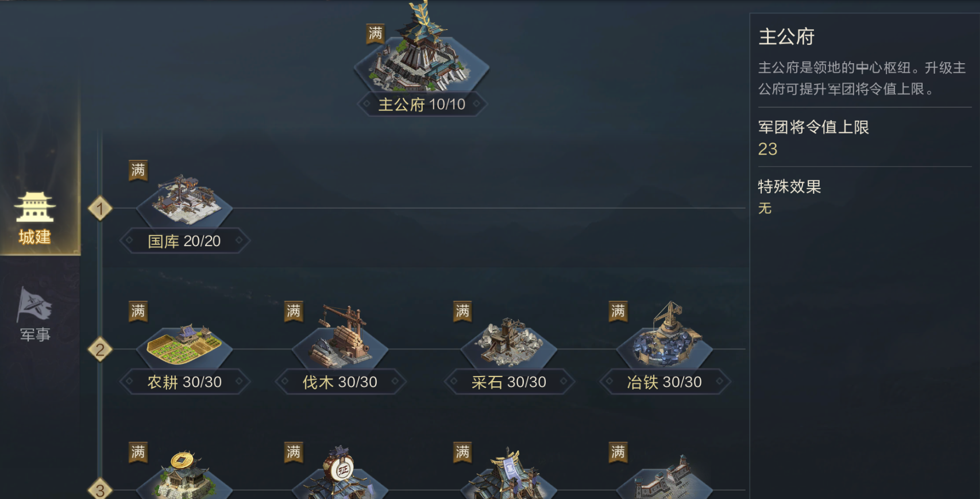The height and width of the screenshot is (499, 980).
Task: Switch to the 军事 military tab
Action: click(35, 314)
